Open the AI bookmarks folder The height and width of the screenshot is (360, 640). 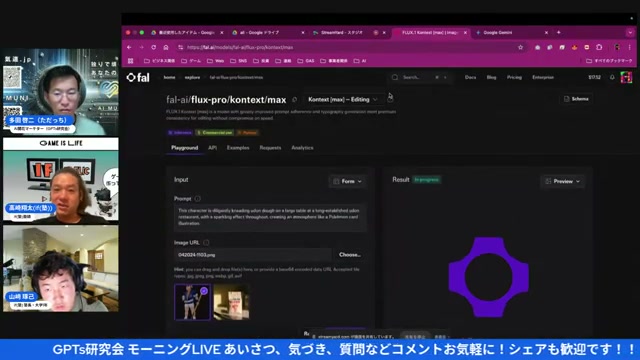[360, 61]
